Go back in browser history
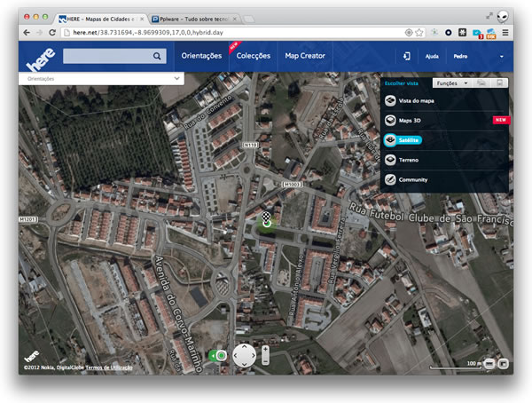 (x=27, y=33)
